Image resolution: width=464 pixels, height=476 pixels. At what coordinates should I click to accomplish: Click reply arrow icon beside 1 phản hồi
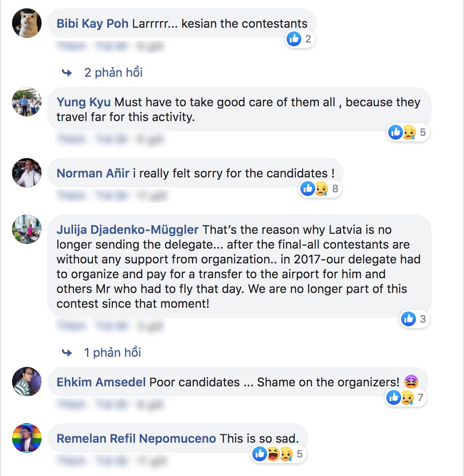pos(67,353)
